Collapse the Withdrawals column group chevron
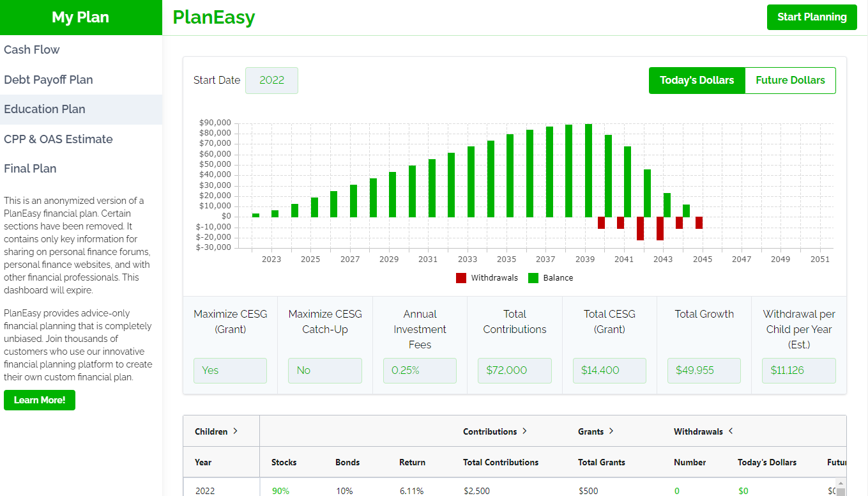 [x=731, y=431]
